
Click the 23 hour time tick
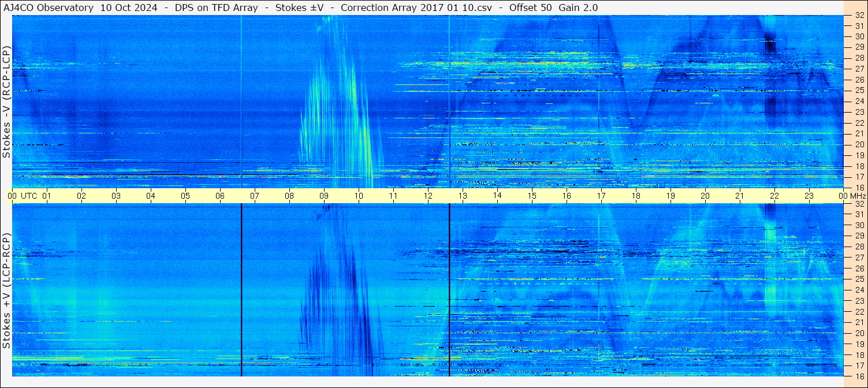(809, 196)
